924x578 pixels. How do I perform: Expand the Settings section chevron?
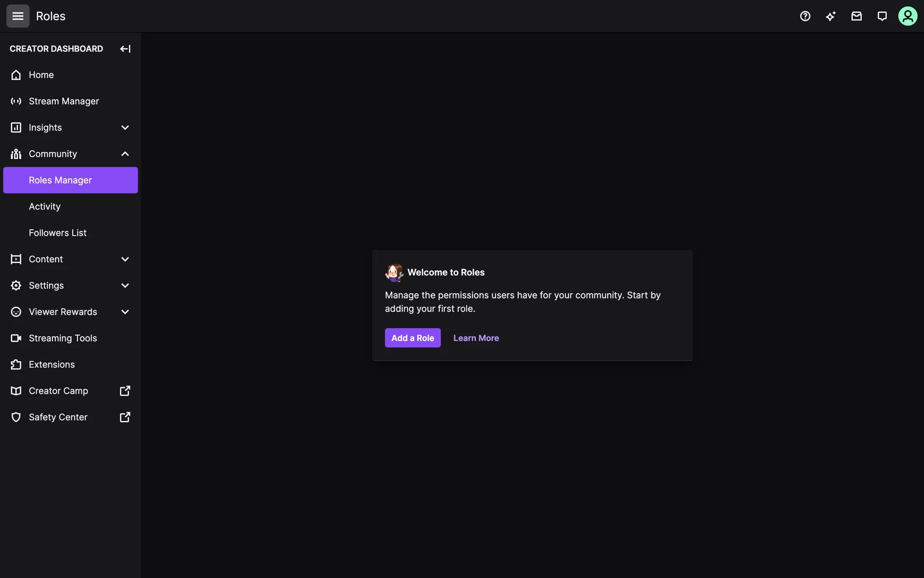(125, 286)
